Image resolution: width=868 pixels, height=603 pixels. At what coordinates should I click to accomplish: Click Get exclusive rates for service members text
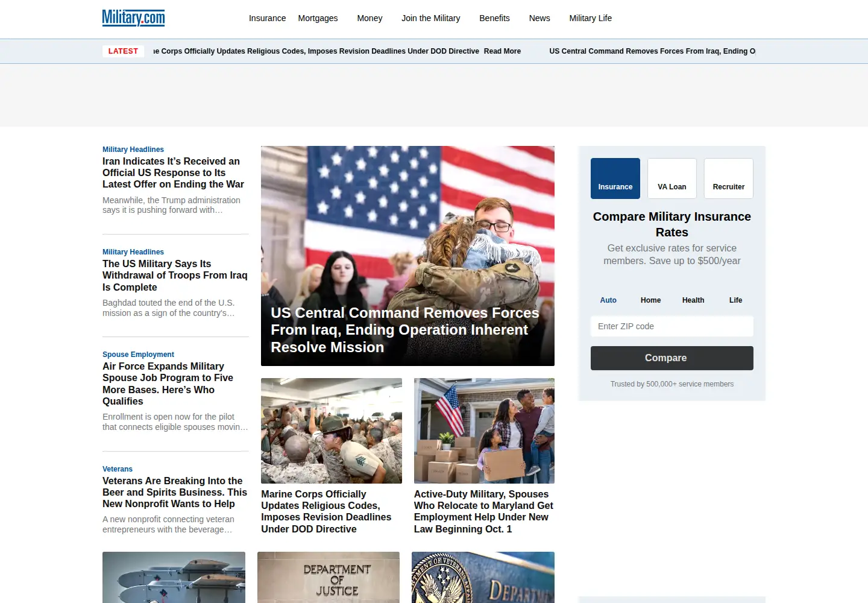(x=672, y=254)
